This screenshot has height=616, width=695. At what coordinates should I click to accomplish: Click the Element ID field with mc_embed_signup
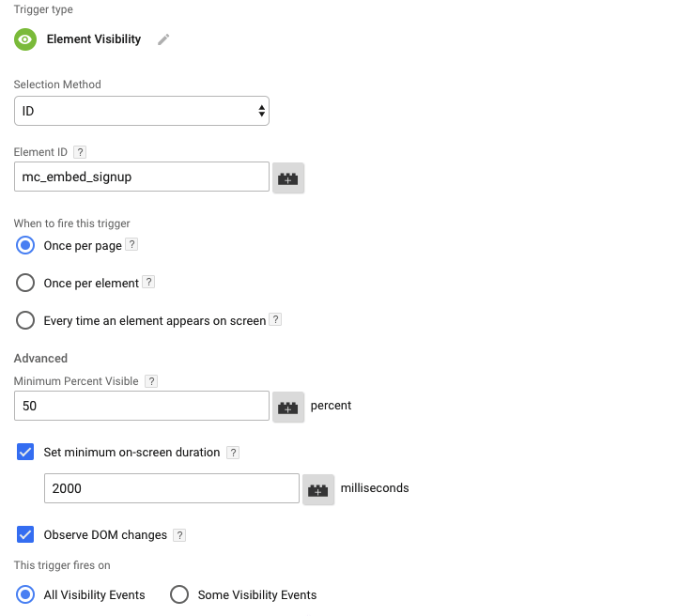point(142,177)
